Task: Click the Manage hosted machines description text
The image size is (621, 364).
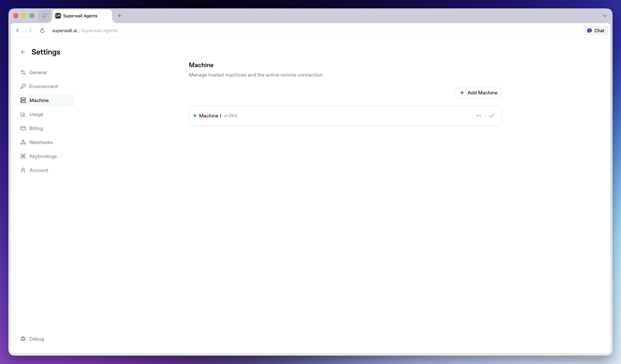Action: click(x=256, y=75)
